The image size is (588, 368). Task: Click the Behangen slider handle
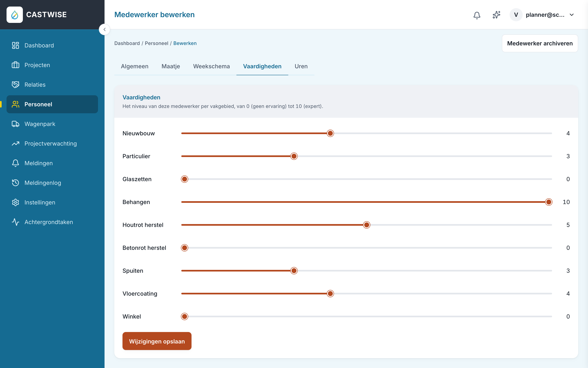[549, 202]
